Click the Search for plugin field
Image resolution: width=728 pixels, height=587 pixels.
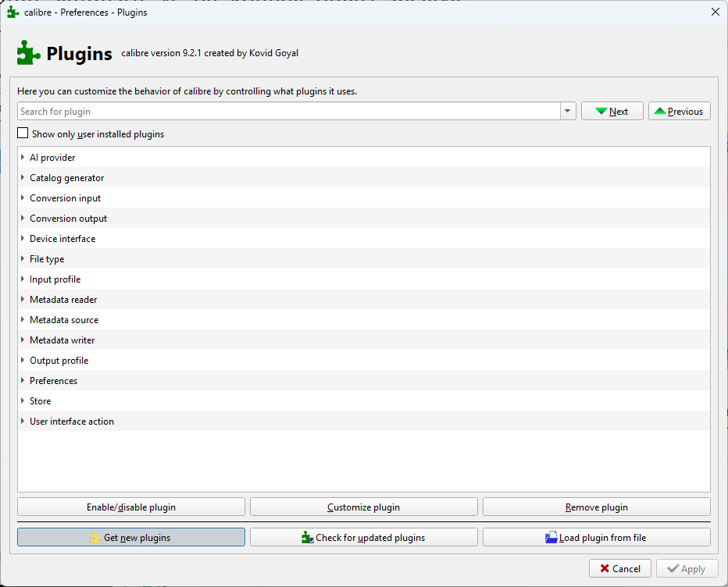pyautogui.click(x=287, y=112)
